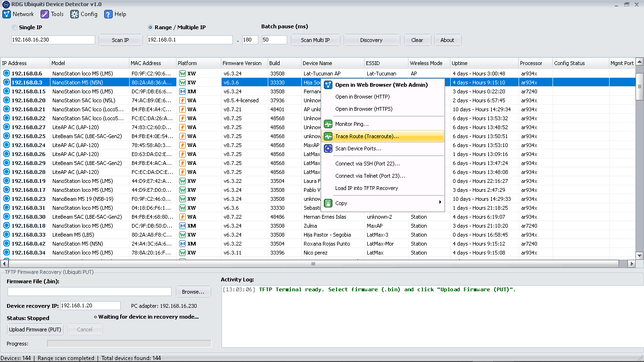Click the horizontal scrollbar of device table
644x362 pixels.
coord(313,264)
